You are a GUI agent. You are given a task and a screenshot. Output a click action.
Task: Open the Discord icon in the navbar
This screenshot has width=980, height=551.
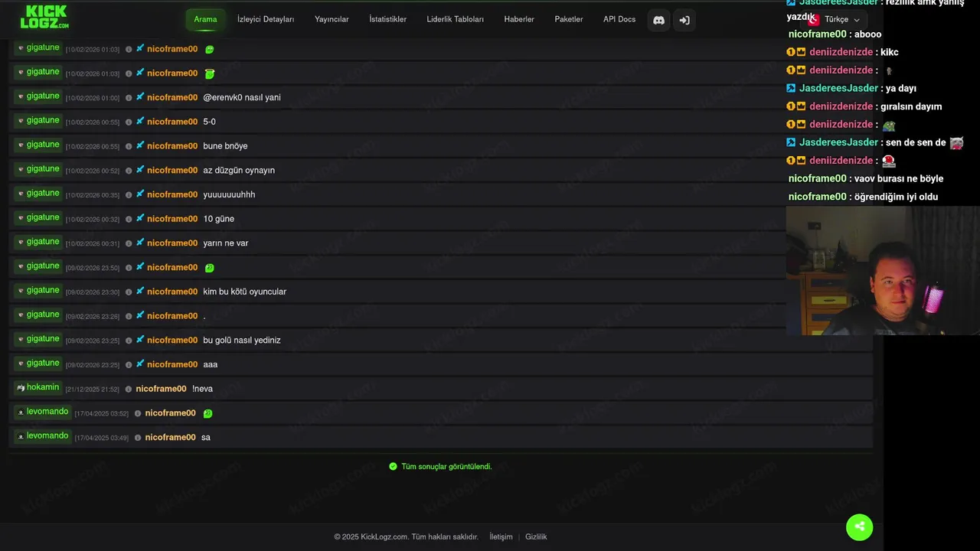658,20
